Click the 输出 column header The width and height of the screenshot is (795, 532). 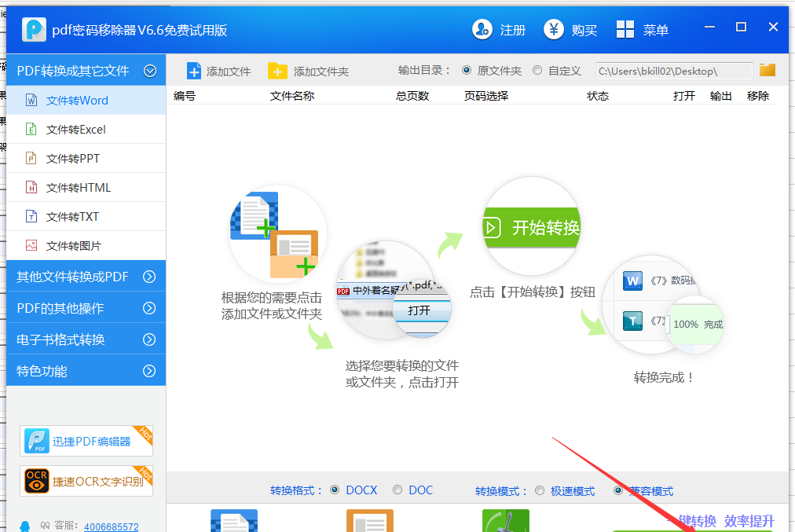click(721, 96)
